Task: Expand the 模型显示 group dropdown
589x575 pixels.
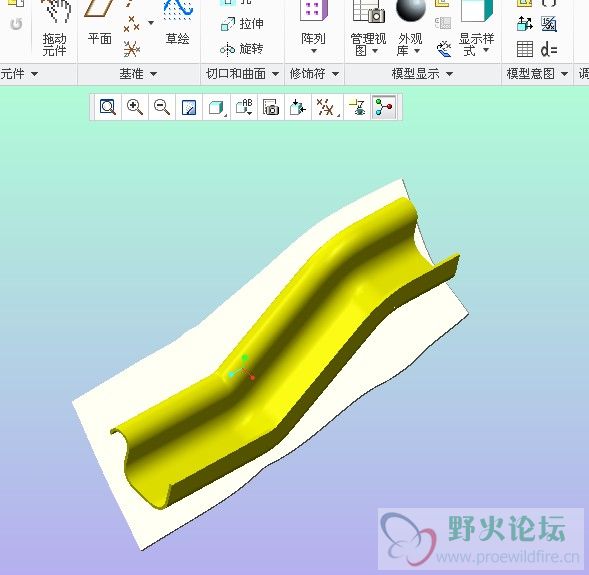Action: coord(422,74)
